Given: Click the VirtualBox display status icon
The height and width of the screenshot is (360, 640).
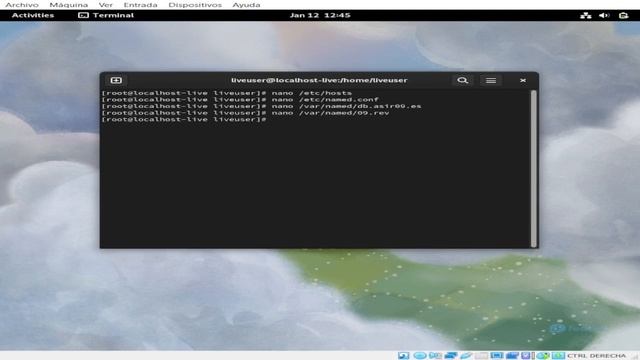Looking at the screenshot, I should (497, 356).
